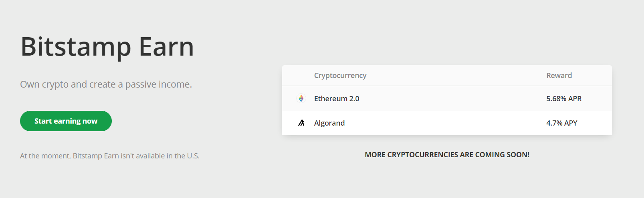Click the passive income subtitle text
This screenshot has height=198, width=644.
tap(106, 84)
